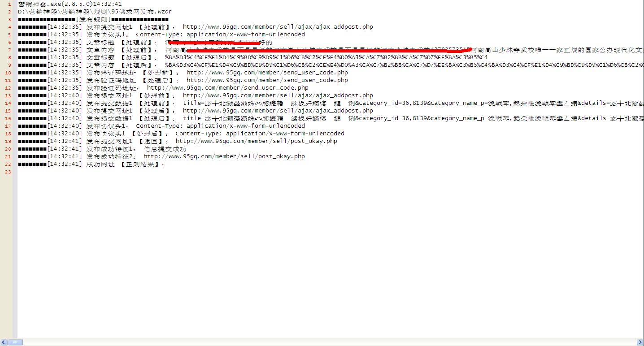644x346 pixels.
Task: Click the 信息提交成功 text on line 20
Action: (x=165, y=149)
